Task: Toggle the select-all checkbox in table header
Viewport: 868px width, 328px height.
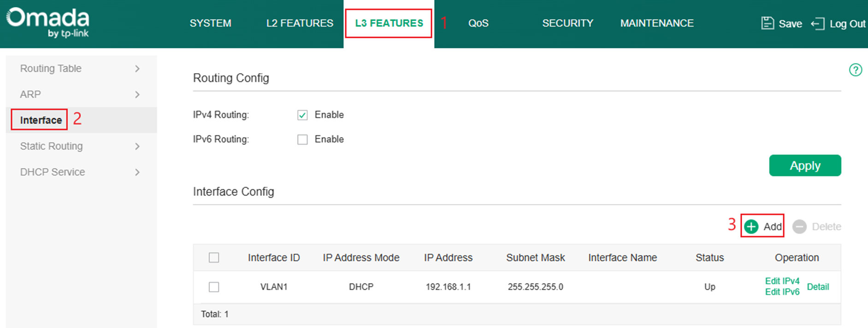Action: 214,258
